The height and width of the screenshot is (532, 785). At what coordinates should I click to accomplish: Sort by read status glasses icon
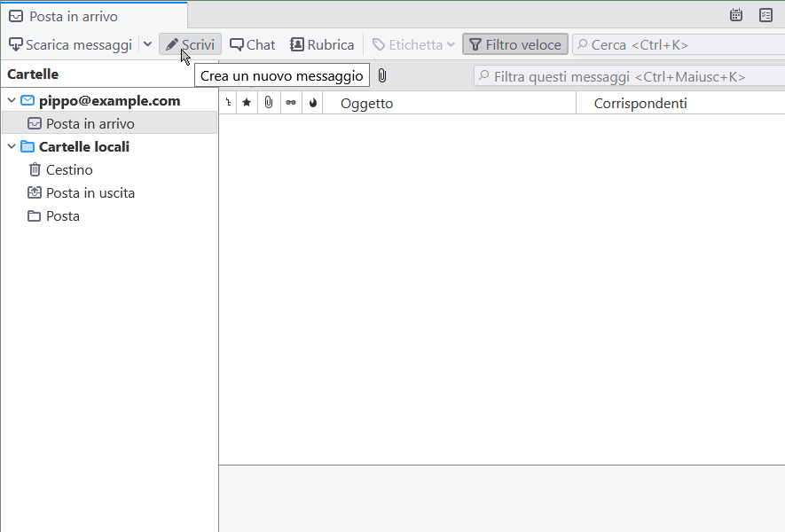pyautogui.click(x=291, y=103)
